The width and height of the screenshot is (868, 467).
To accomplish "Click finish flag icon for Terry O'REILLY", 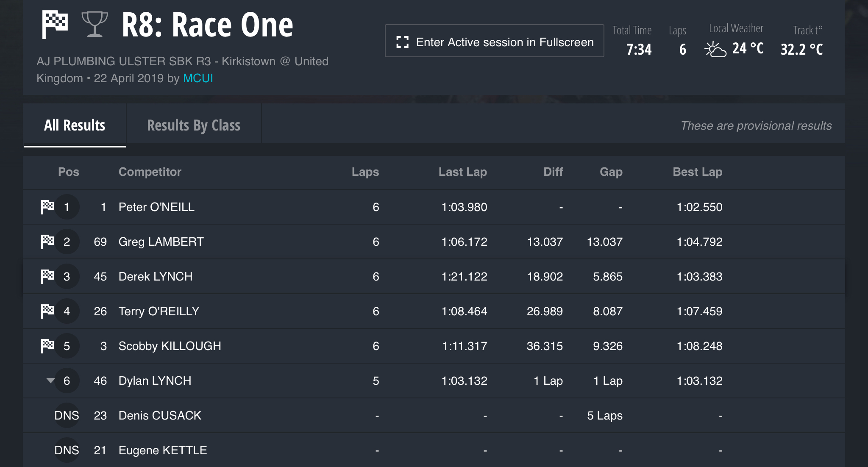I will coord(47,311).
